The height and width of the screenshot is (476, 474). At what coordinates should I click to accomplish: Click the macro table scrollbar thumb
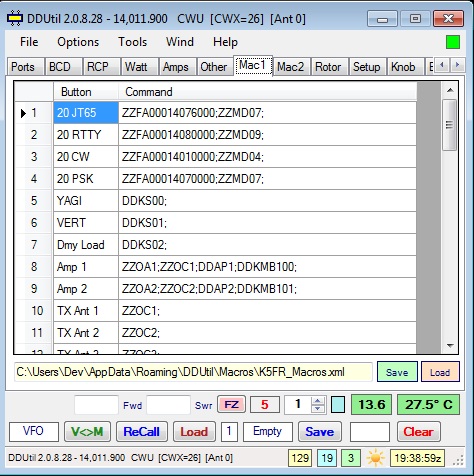[x=450, y=125]
